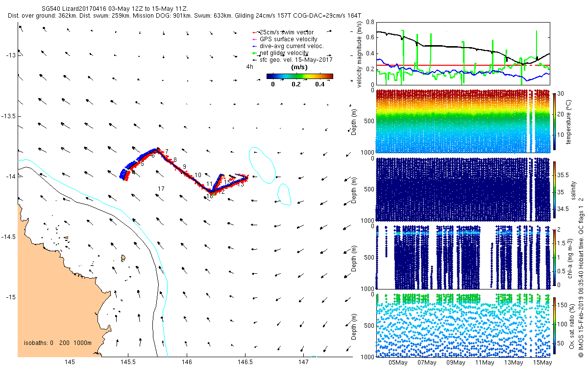Select day label 17 on the map
588x368 pixels.
tap(161, 189)
